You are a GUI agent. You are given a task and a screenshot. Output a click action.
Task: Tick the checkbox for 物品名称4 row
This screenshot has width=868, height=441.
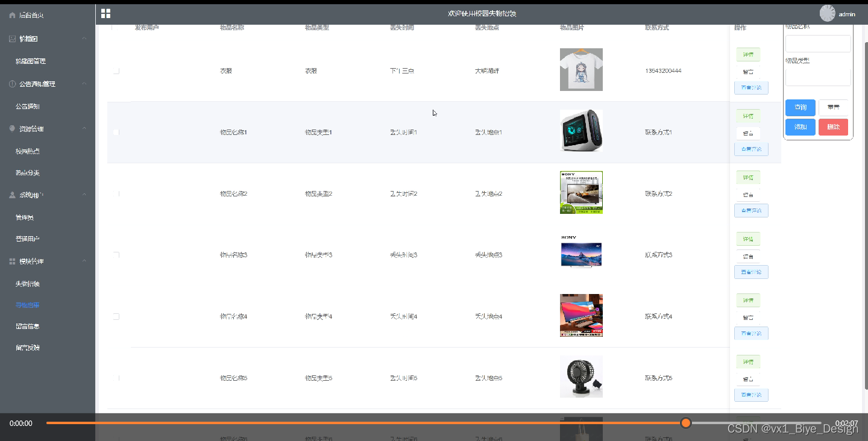tap(116, 317)
